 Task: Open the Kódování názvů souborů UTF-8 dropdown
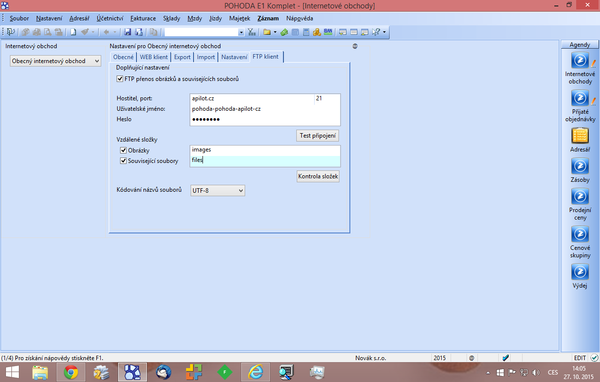point(217,190)
